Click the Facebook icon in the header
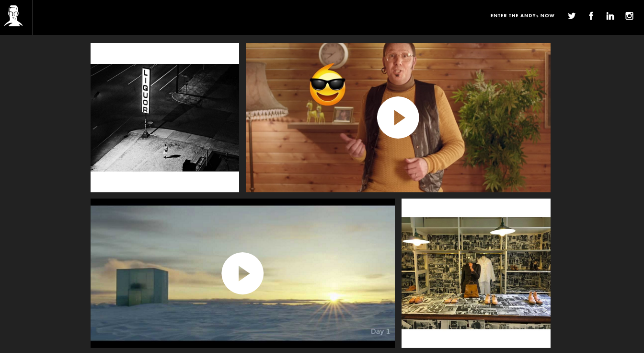Viewport: 644px width, 353px height. tap(591, 15)
